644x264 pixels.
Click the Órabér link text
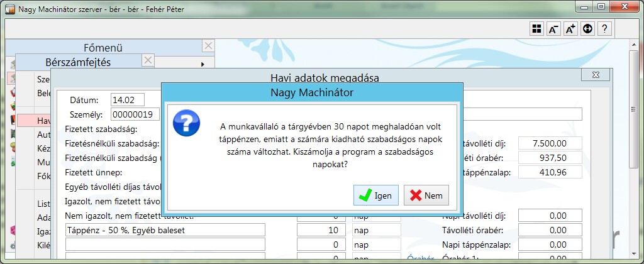click(421, 259)
